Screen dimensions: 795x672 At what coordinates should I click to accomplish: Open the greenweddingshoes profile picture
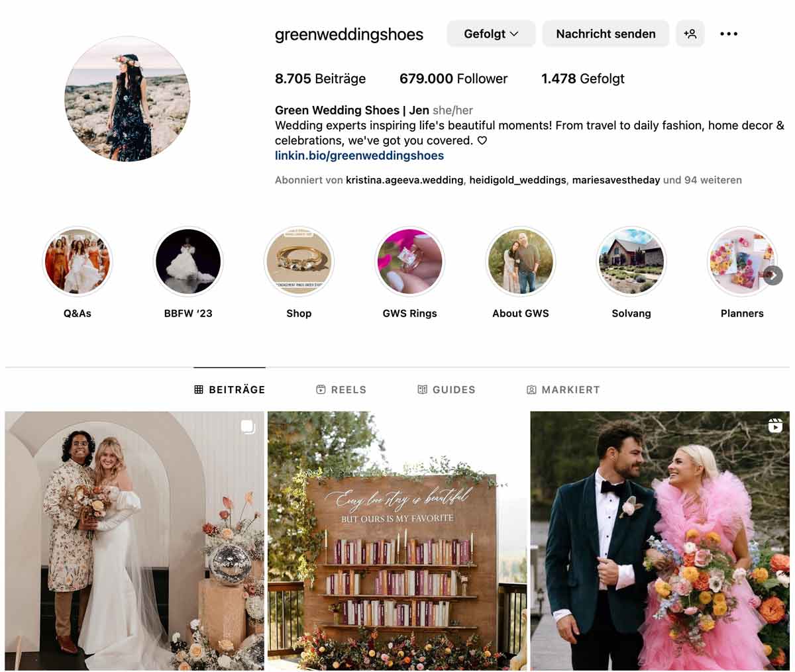(x=127, y=99)
